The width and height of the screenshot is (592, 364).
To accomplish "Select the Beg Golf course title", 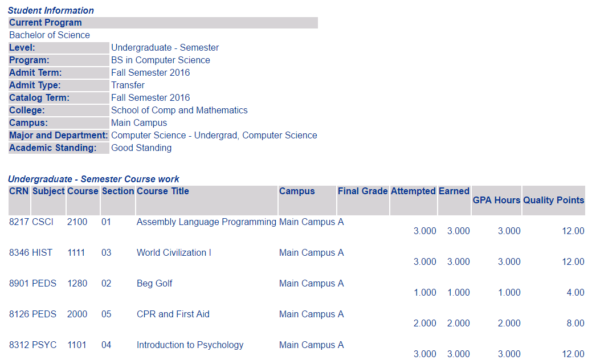I will coord(154,283).
